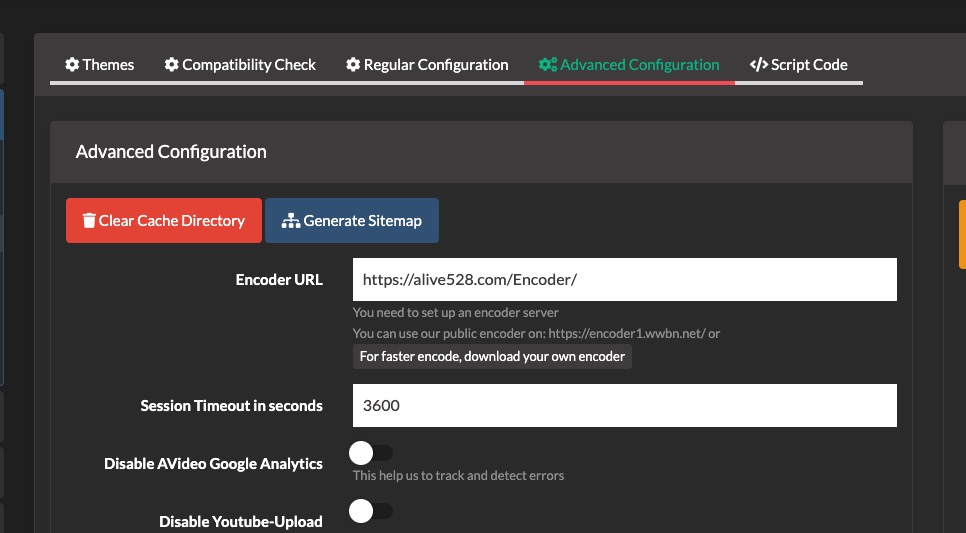Click the green gears icon of Advanced Configuration
This screenshot has height=533, width=966.
point(548,65)
